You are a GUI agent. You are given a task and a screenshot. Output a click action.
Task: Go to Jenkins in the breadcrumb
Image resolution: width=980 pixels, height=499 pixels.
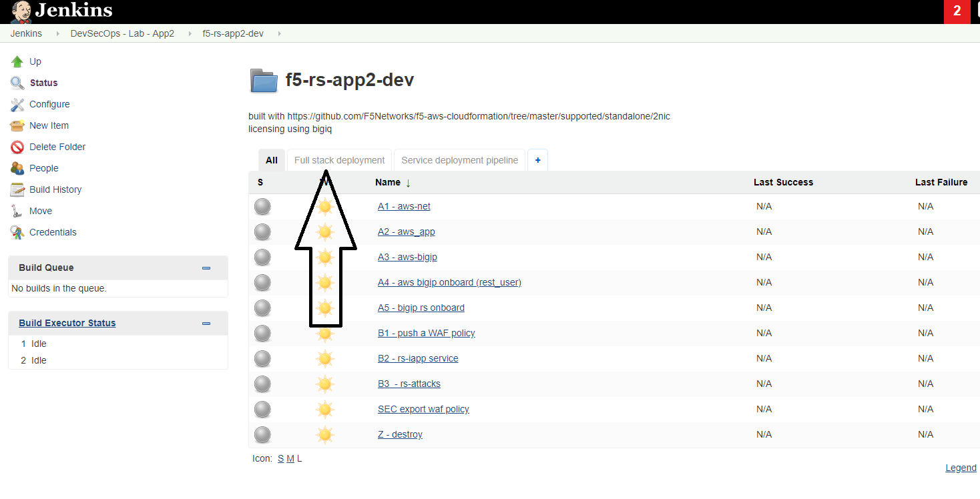pyautogui.click(x=26, y=33)
